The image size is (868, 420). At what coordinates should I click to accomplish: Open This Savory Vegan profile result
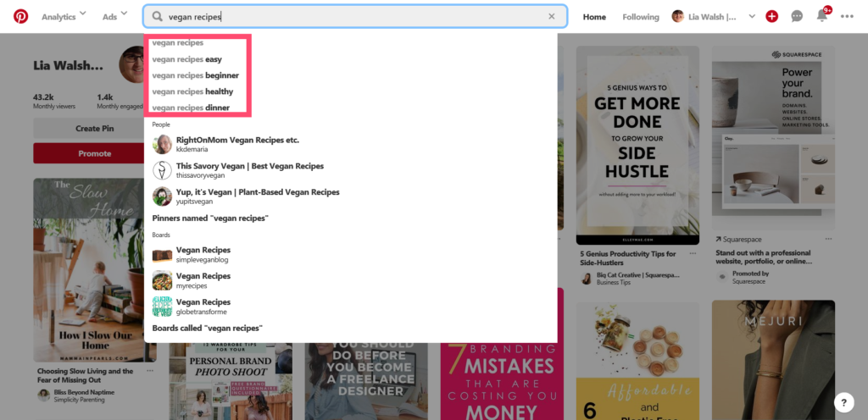pyautogui.click(x=250, y=170)
